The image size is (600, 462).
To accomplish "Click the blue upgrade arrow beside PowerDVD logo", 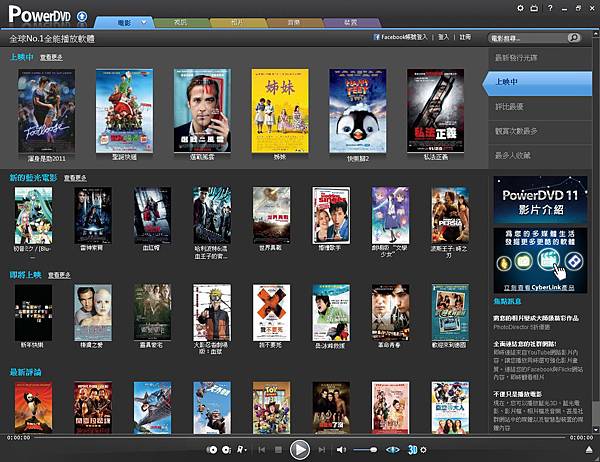I will click(x=82, y=16).
